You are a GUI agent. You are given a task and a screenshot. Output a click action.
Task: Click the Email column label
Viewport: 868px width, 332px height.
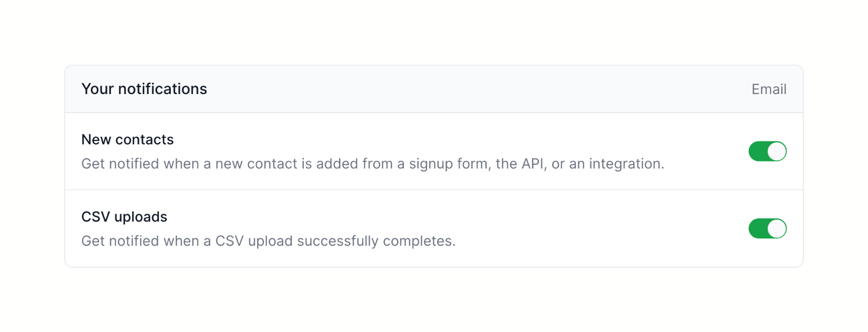click(x=769, y=90)
